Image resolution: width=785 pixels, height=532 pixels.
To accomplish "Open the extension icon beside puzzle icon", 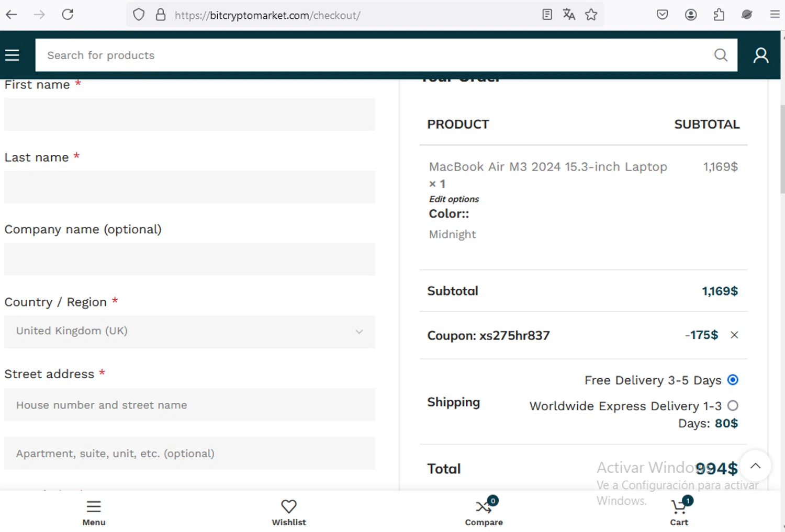I will pyautogui.click(x=747, y=15).
